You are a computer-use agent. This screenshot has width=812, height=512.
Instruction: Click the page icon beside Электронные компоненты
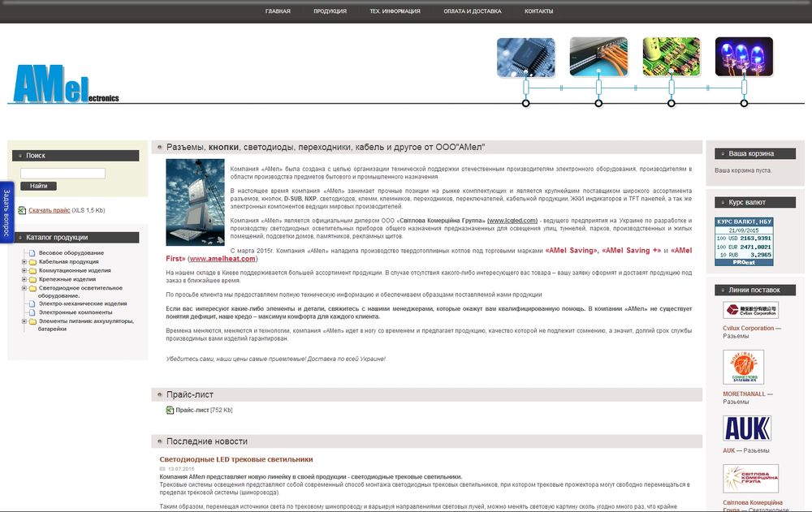coord(32,312)
